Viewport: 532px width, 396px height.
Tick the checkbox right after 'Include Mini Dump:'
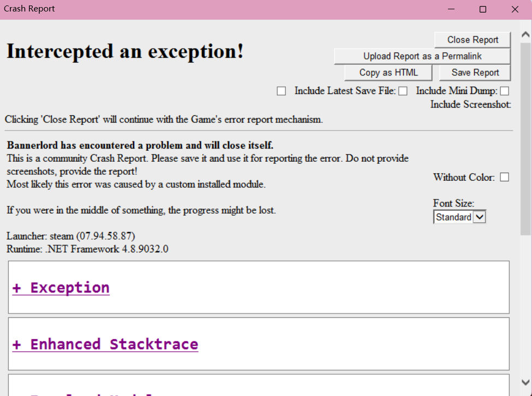click(505, 91)
